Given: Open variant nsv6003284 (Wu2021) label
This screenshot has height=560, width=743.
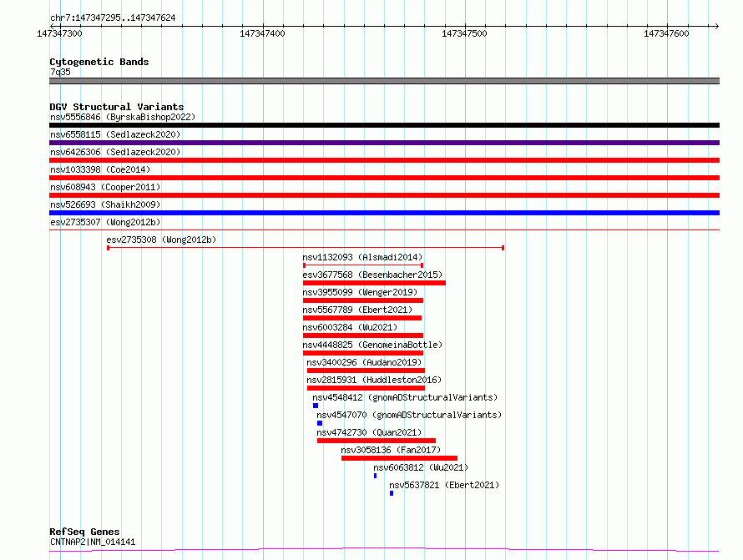Looking at the screenshot, I should click(x=350, y=327).
